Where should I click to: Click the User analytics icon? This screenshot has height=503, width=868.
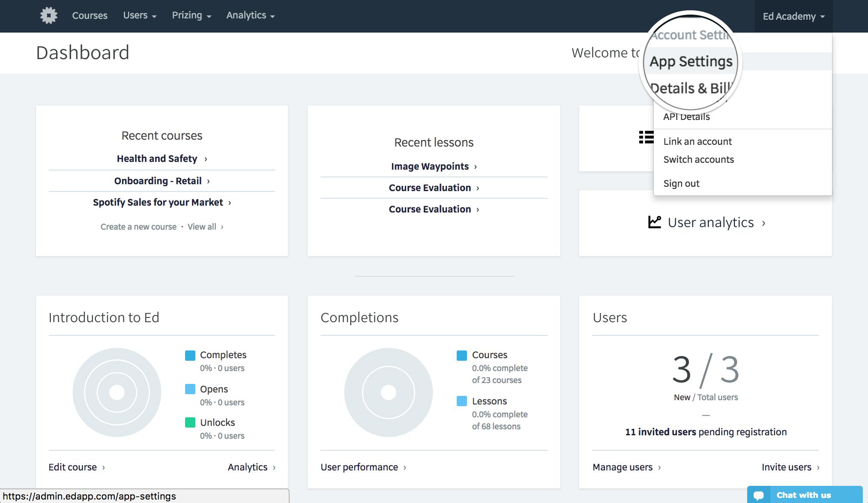click(x=654, y=222)
